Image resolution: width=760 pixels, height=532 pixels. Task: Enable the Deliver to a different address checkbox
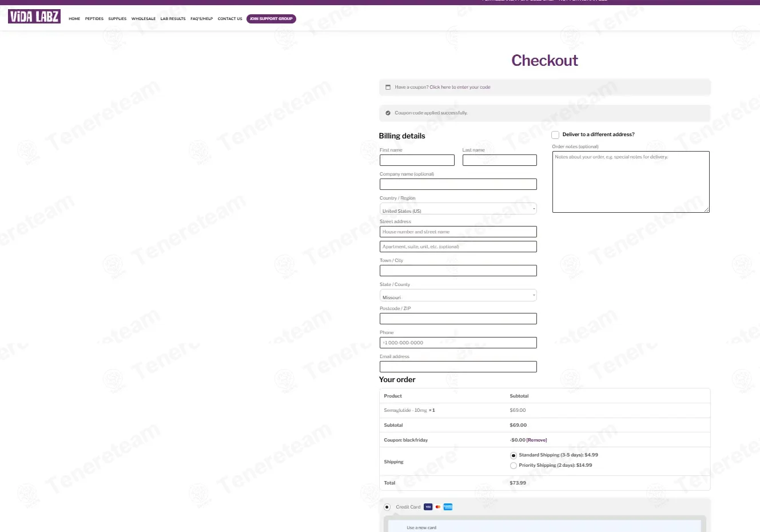[555, 134]
